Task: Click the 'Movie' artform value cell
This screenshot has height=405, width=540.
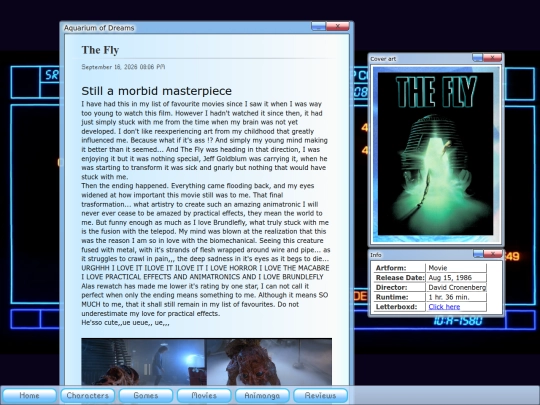Action: (456, 268)
